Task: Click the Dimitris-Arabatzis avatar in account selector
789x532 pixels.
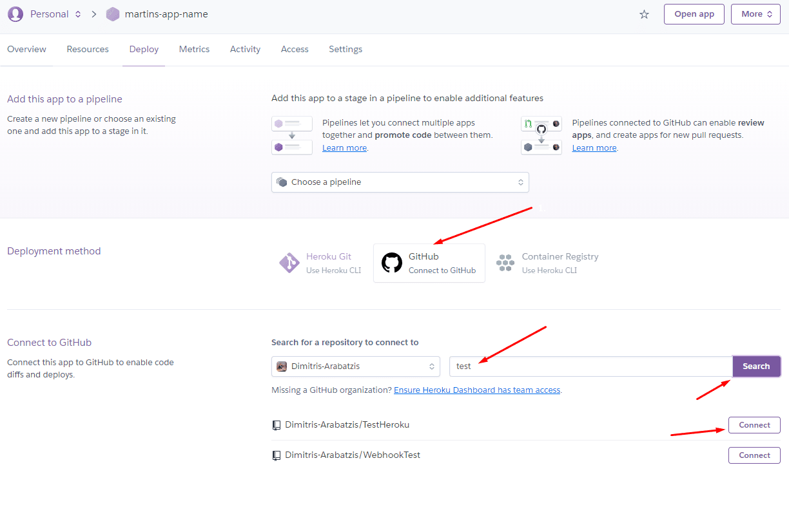Action: (x=282, y=366)
